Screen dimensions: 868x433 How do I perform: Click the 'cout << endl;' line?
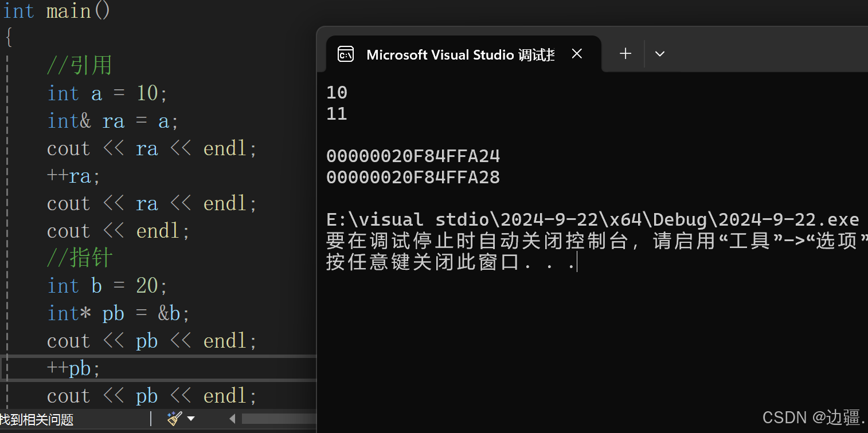(118, 231)
